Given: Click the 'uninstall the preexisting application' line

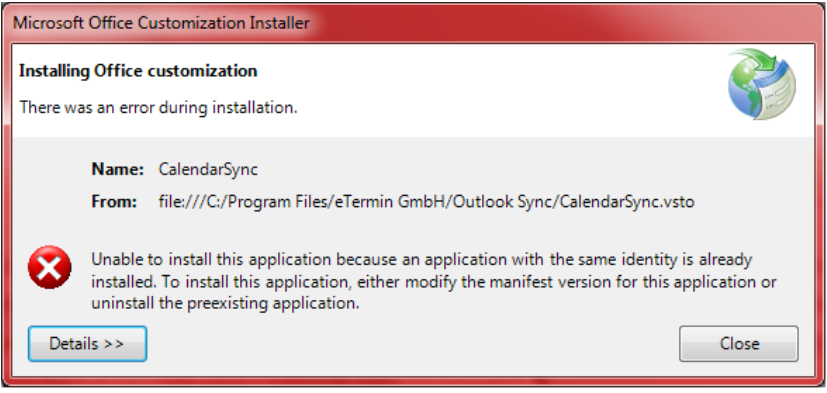Looking at the screenshot, I should (x=225, y=304).
